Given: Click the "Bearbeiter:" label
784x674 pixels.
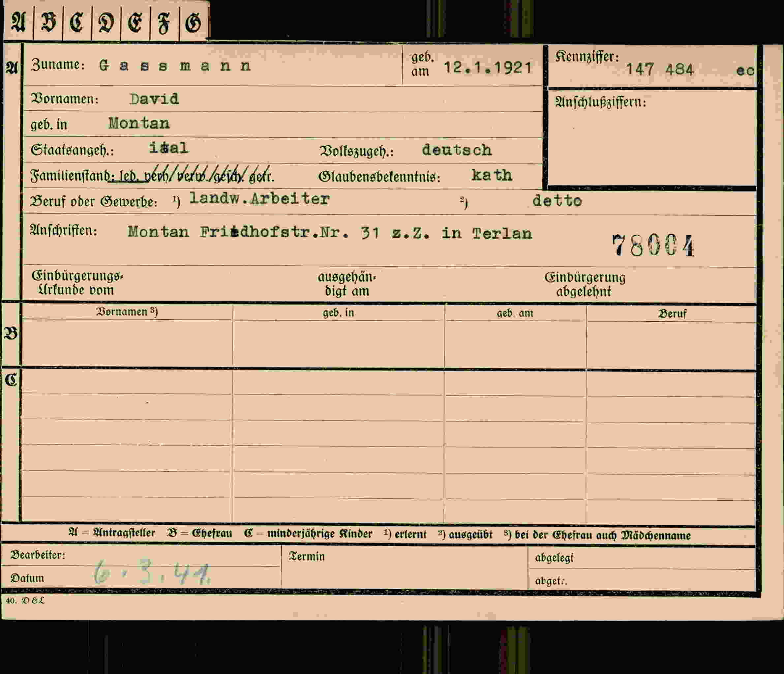Looking at the screenshot, I should pos(38,555).
